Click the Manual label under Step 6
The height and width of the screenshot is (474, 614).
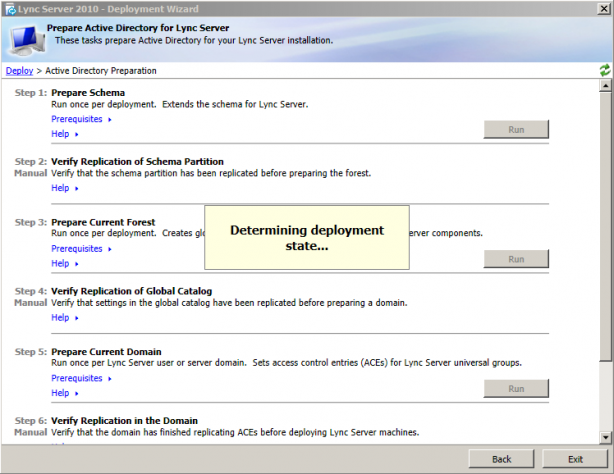31,432
